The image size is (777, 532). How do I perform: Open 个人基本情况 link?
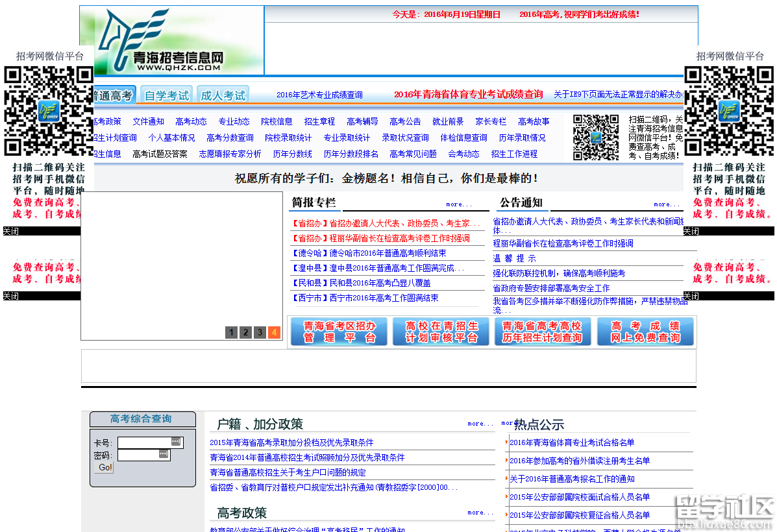click(171, 138)
